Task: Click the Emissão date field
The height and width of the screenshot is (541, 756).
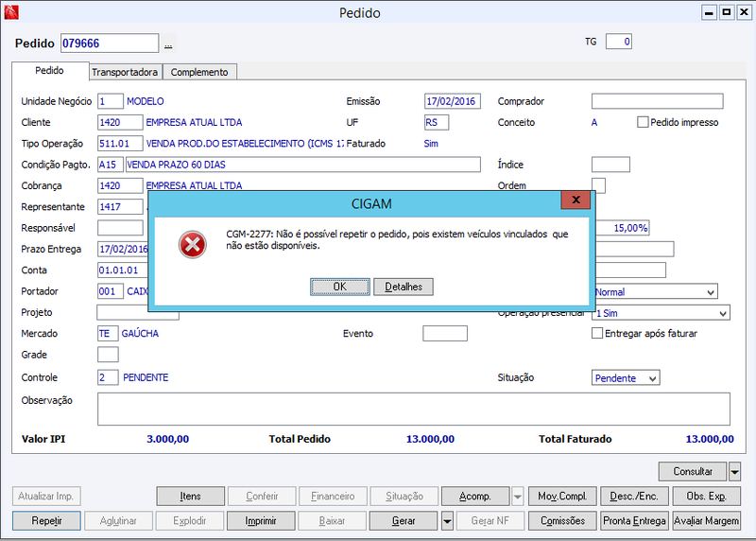Action: pyautogui.click(x=453, y=101)
